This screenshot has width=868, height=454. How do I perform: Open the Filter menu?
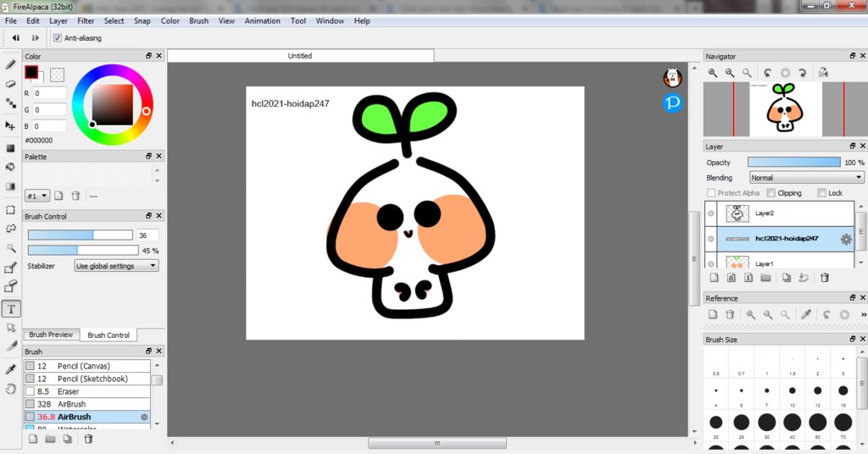(x=86, y=21)
